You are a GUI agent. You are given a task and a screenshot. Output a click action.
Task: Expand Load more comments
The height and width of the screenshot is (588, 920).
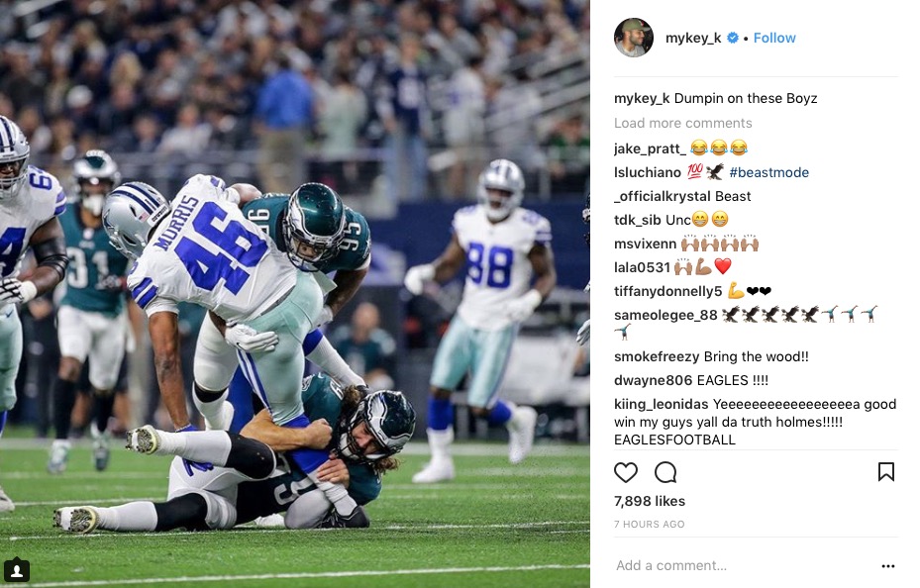pyautogui.click(x=682, y=123)
